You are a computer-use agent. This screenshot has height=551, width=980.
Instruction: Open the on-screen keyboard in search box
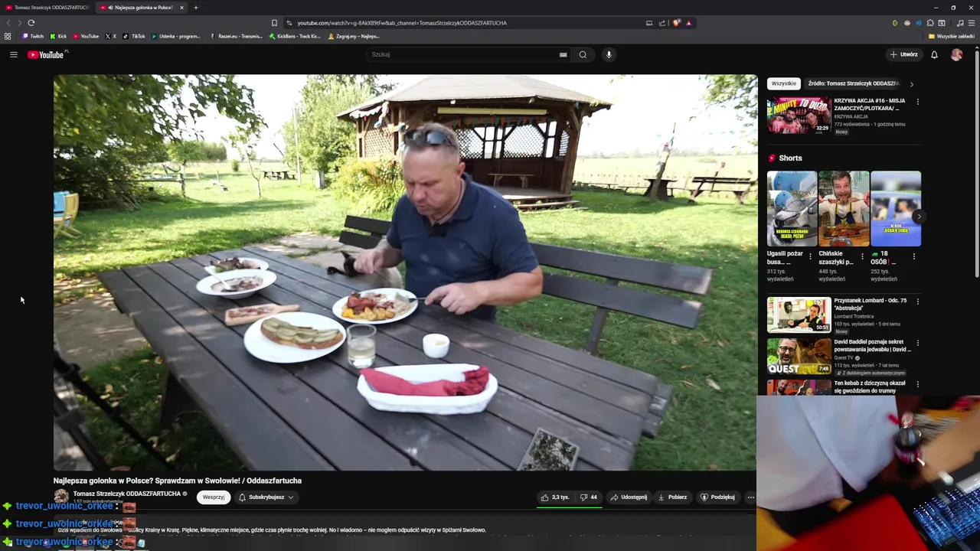563,54
